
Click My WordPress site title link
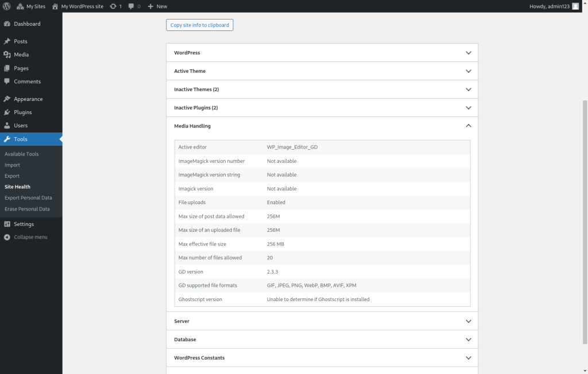[x=82, y=6]
